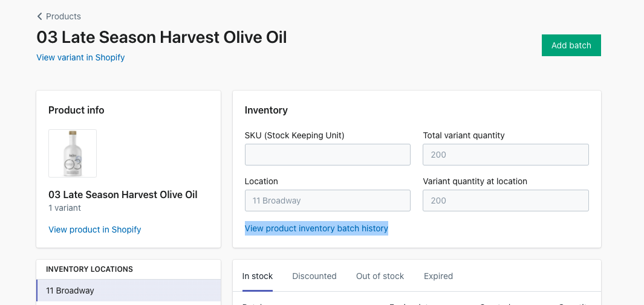Open the Out of stock tab
The width and height of the screenshot is (644, 305).
coord(380,276)
